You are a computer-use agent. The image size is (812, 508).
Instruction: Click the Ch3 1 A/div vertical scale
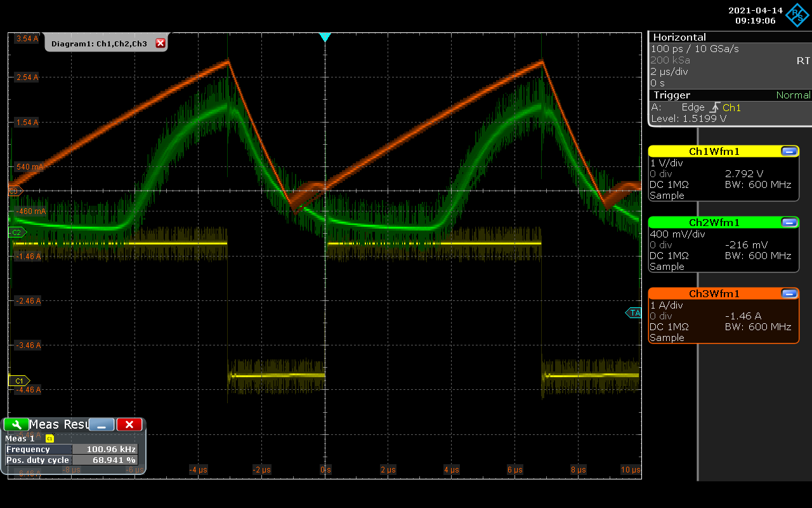[667, 305]
